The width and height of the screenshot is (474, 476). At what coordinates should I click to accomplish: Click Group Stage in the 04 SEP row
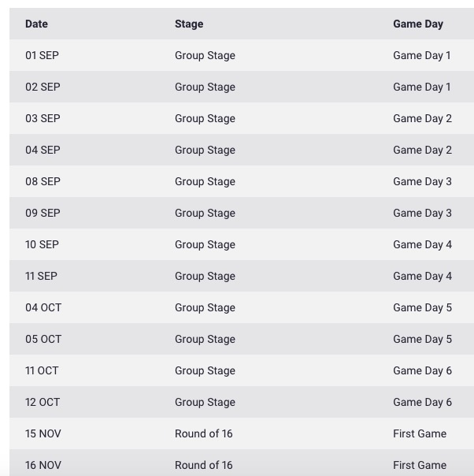pyautogui.click(x=205, y=150)
